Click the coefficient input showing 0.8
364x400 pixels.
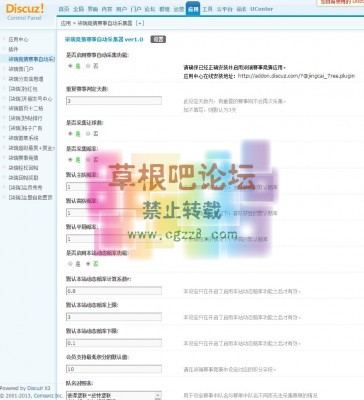tap(114, 291)
